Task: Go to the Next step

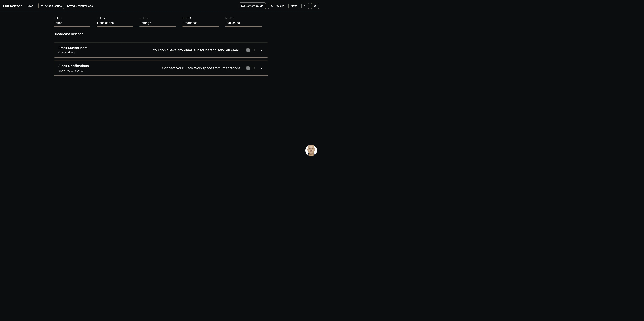Action: [294, 6]
